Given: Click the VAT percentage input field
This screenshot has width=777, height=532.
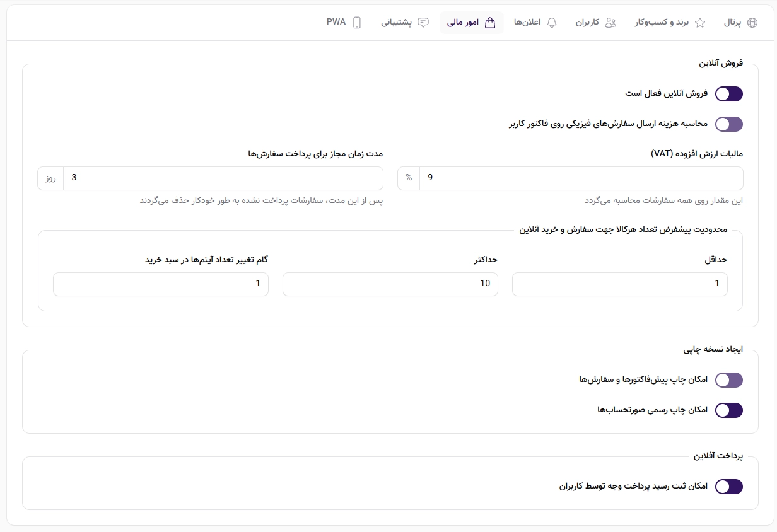Looking at the screenshot, I should click(x=581, y=178).
